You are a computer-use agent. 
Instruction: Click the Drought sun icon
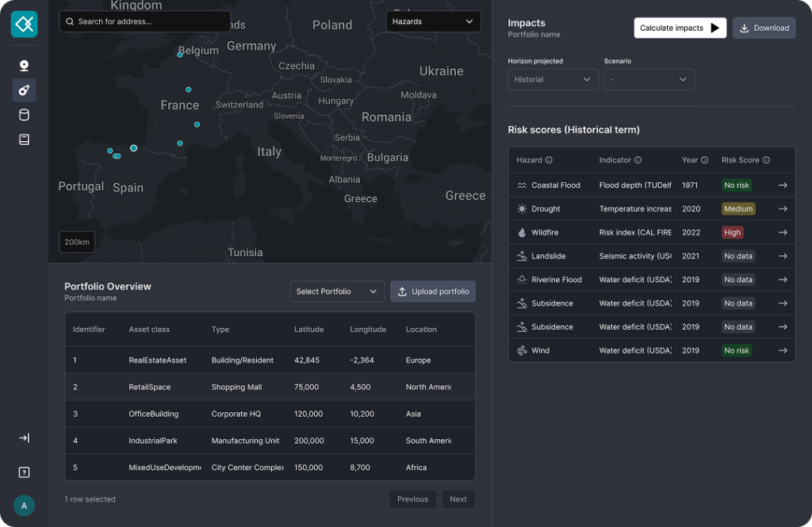coord(523,208)
